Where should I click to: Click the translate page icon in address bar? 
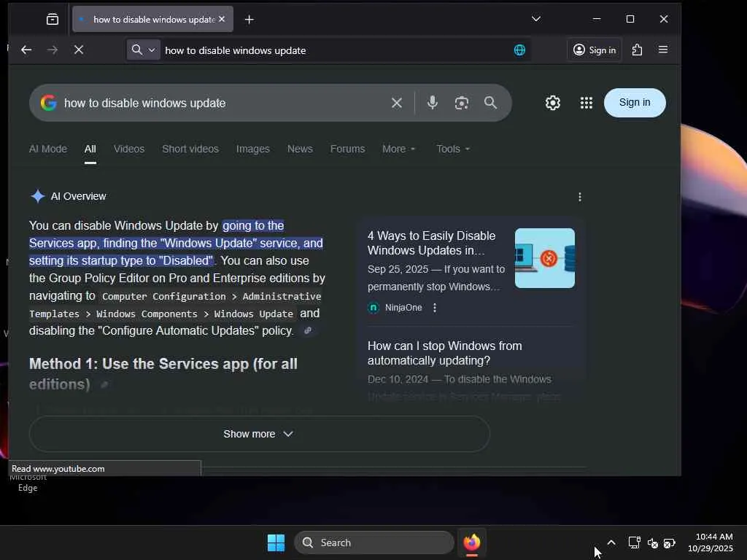click(x=519, y=50)
